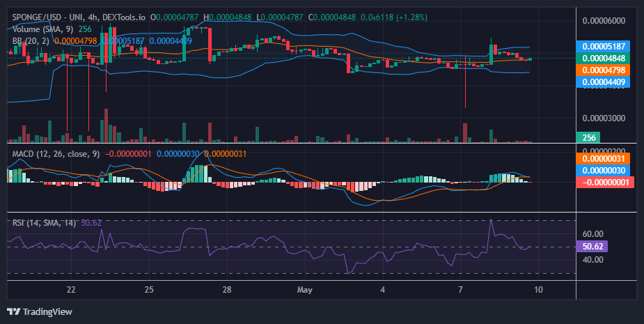
Task: Click the red -0.00000001 histogram tag
Action: 605,182
